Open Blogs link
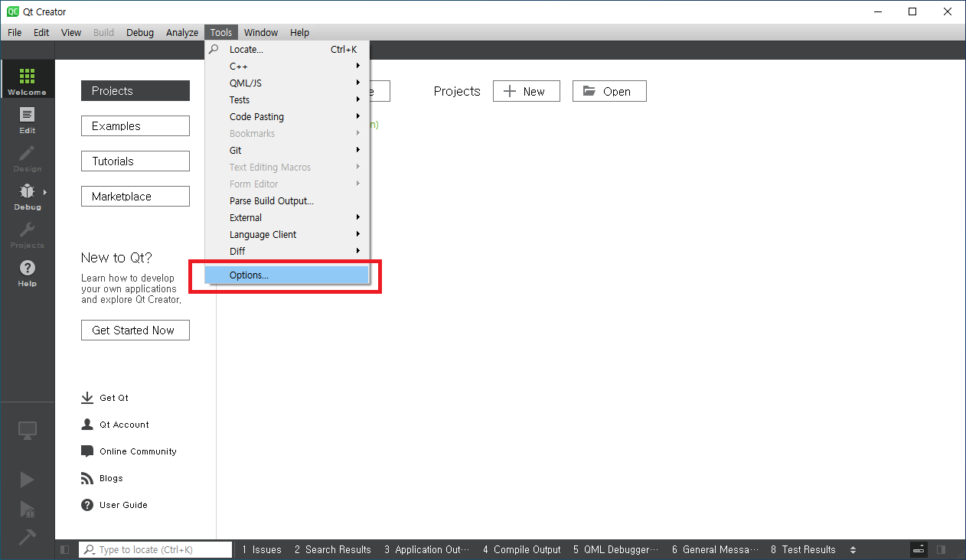This screenshot has width=966, height=560. tap(111, 478)
